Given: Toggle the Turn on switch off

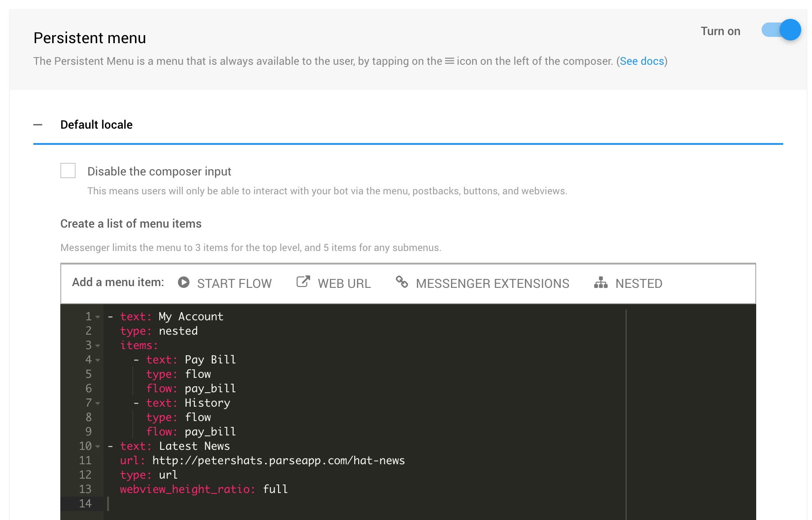Looking at the screenshot, I should (x=781, y=30).
